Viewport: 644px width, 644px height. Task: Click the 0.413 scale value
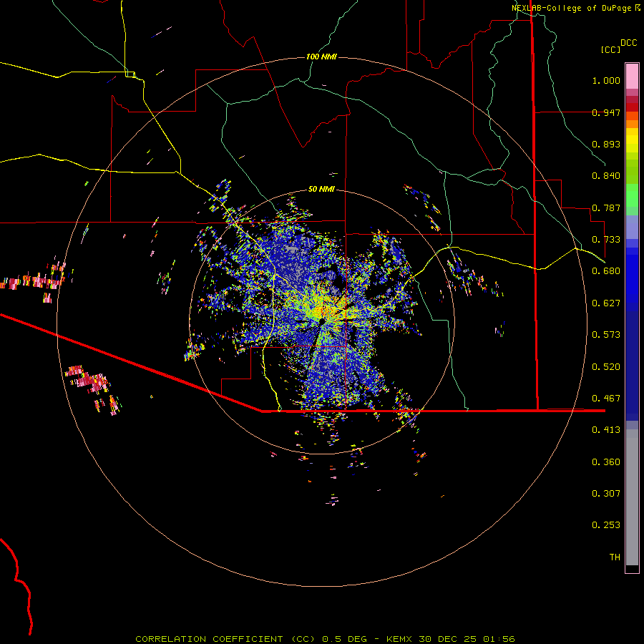(606, 430)
